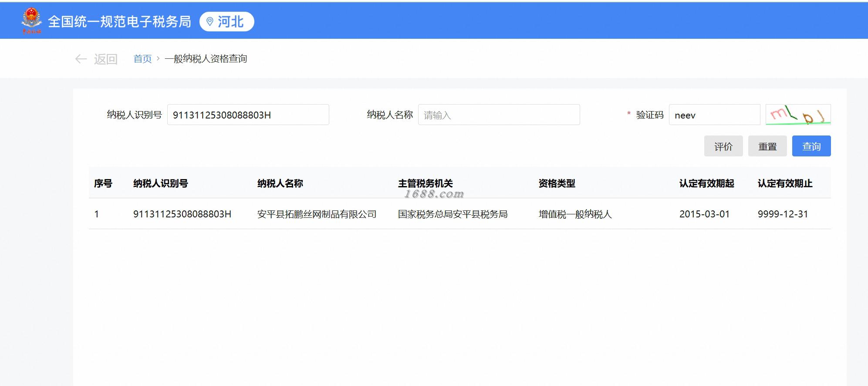Click the 纳税人识别号 column header

coord(161,183)
